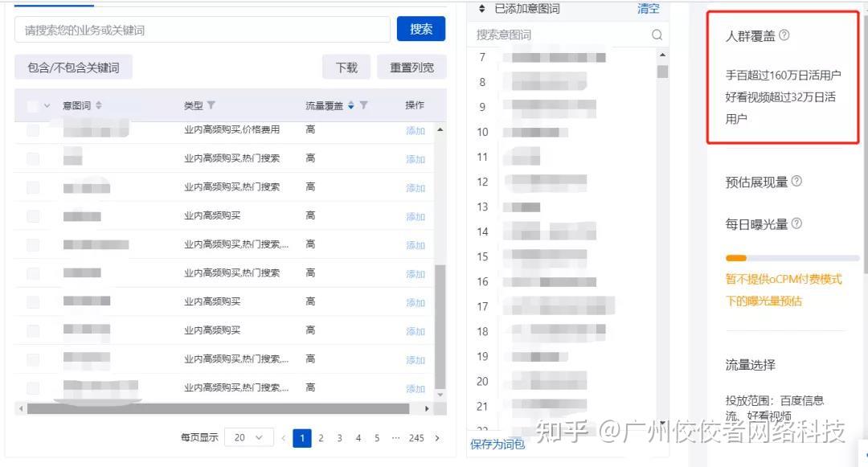Click the added-words list scroll up arrow
The height and width of the screenshot is (467, 868).
click(662, 55)
